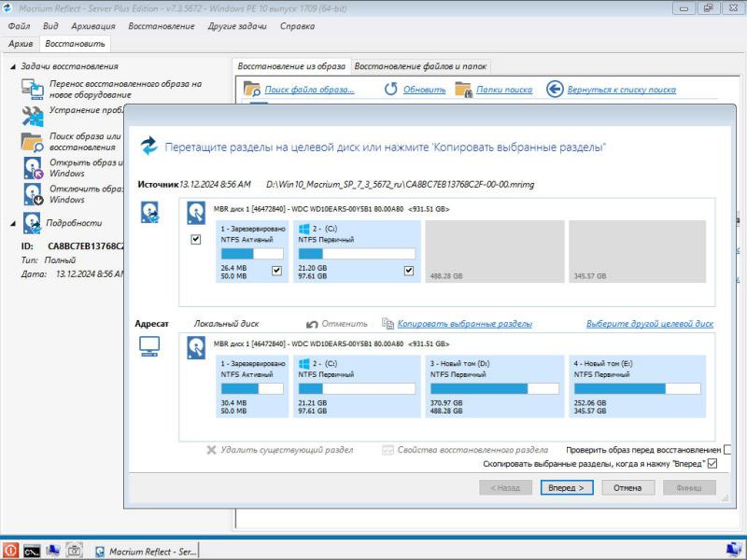
Task: Click the source image disk icon beside Источник
Action: (149, 213)
